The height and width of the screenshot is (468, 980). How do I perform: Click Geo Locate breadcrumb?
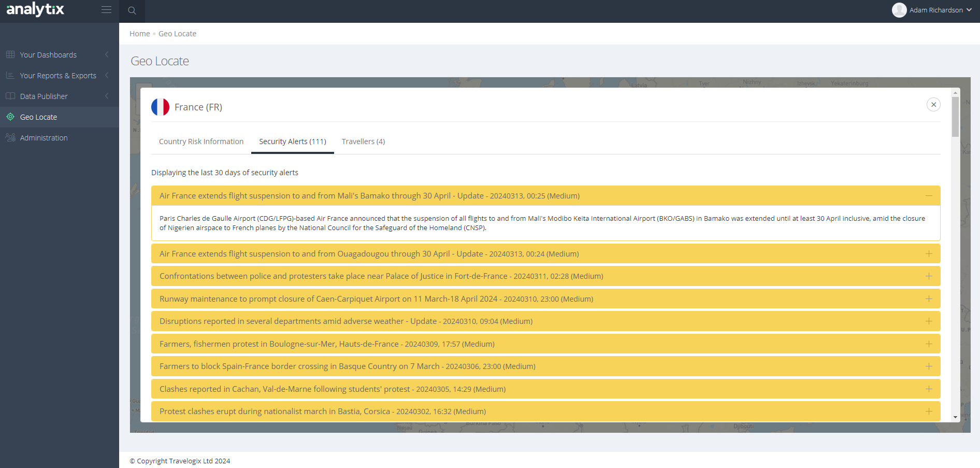pyautogui.click(x=177, y=34)
